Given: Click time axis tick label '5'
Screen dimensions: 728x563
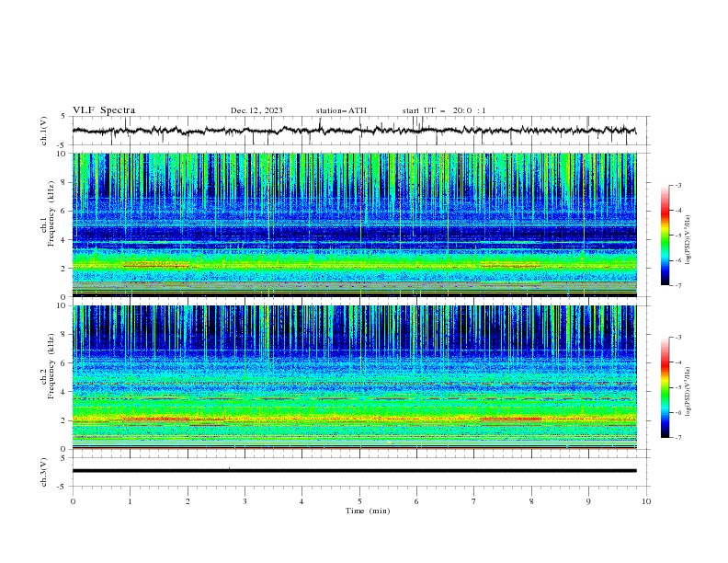Looking at the screenshot, I should 359,501.
